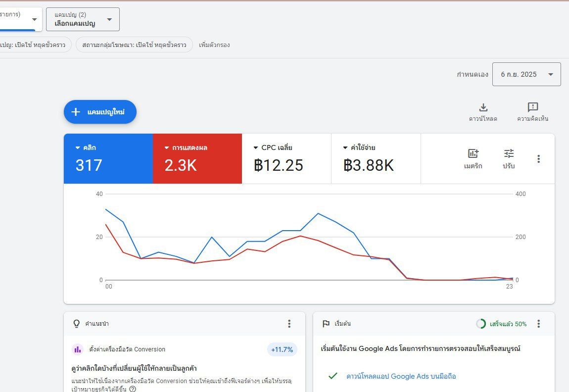The height and width of the screenshot is (392, 569).
Task: Select the cost (ค่าใช้จ่าย) metric tile
Action: pyautogui.click(x=376, y=158)
